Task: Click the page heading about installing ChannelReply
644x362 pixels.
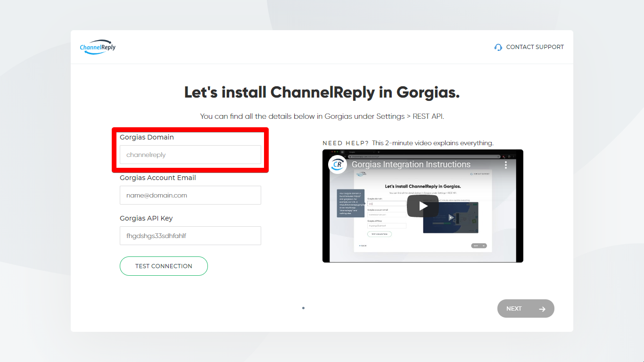Action: [x=322, y=92]
